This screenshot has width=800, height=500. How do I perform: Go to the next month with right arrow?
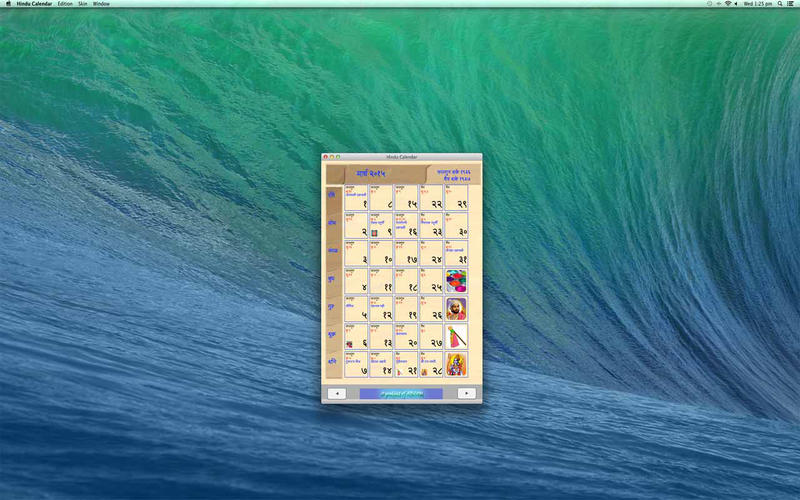466,393
